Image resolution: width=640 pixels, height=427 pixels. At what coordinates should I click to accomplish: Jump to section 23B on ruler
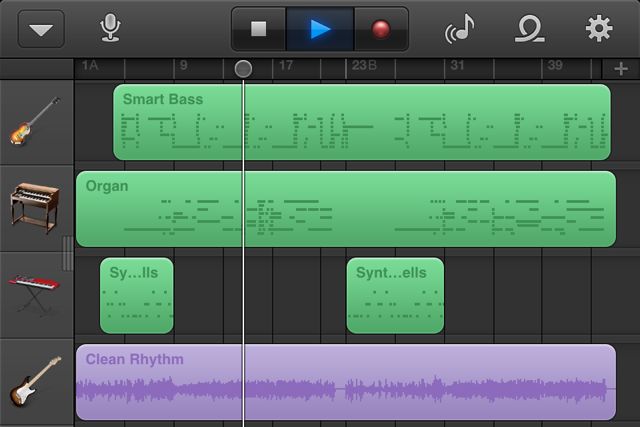(364, 65)
